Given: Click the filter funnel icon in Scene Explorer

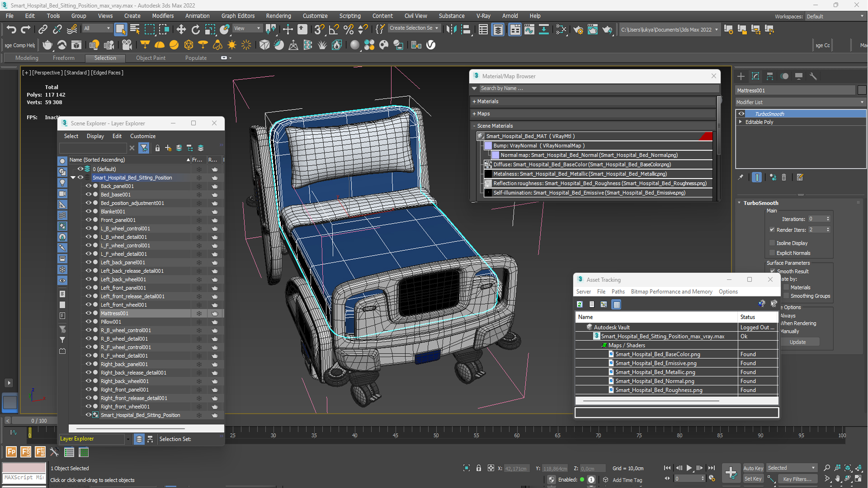Looking at the screenshot, I should pos(144,148).
